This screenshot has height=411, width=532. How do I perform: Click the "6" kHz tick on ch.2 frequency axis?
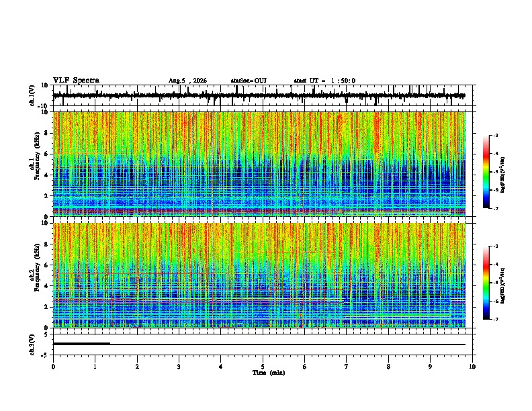(x=46, y=265)
